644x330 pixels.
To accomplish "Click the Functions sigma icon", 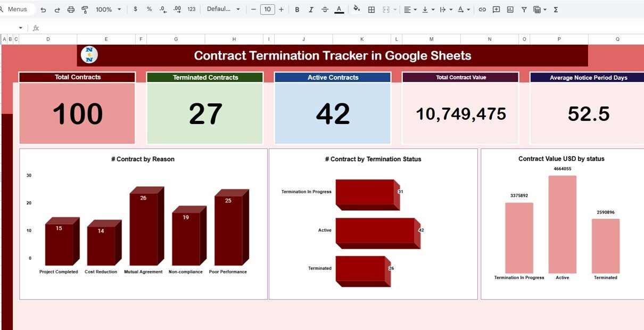I will pyautogui.click(x=556, y=10).
